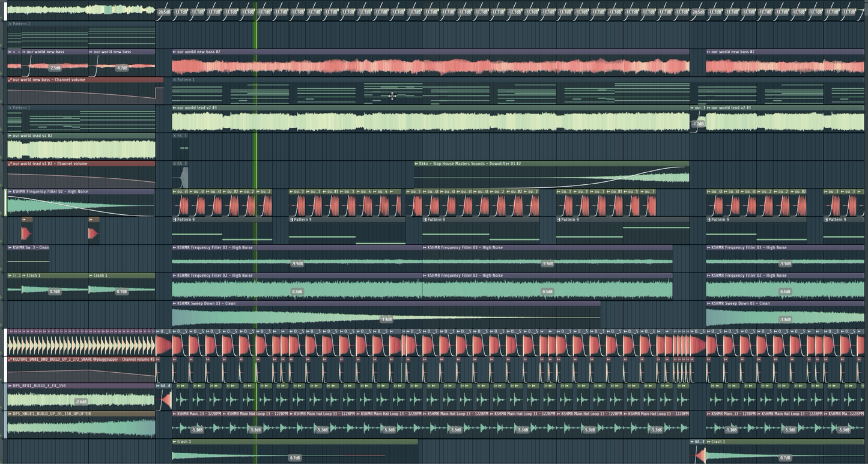The width and height of the screenshot is (868, 464).
Task: Select waveform of 'our world lead v2 #2' audio clip
Action: 81,149
